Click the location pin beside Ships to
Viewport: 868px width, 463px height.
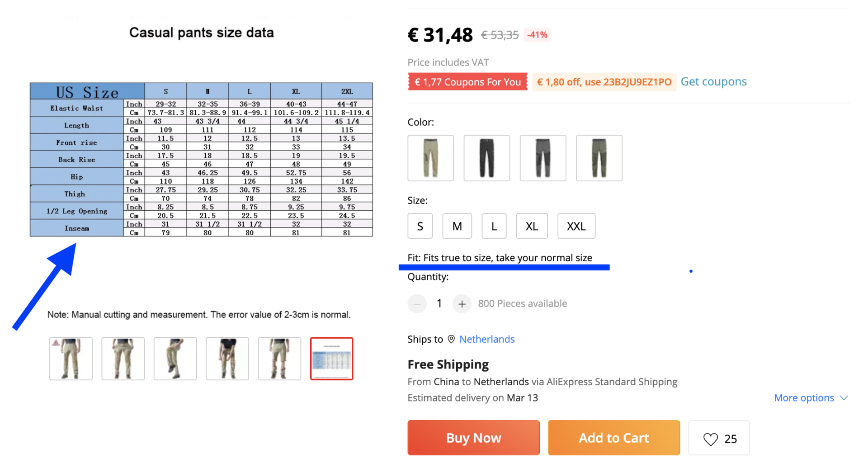[452, 339]
